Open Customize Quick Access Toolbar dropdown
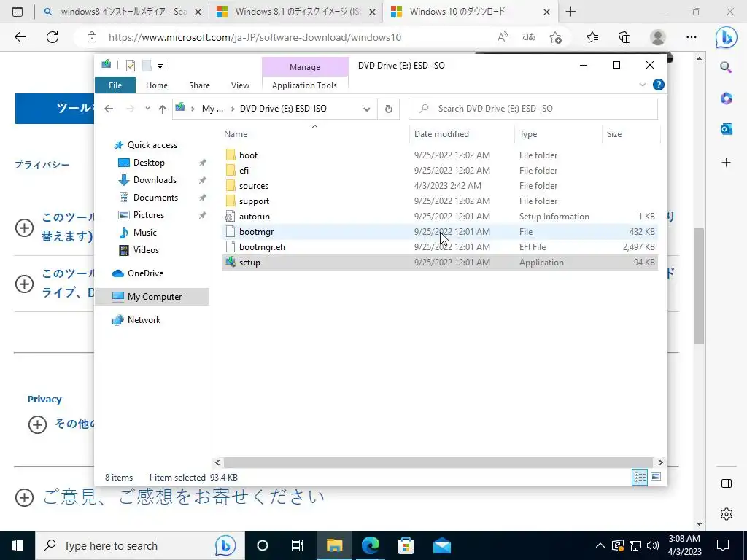The width and height of the screenshot is (747, 560). pos(160,66)
